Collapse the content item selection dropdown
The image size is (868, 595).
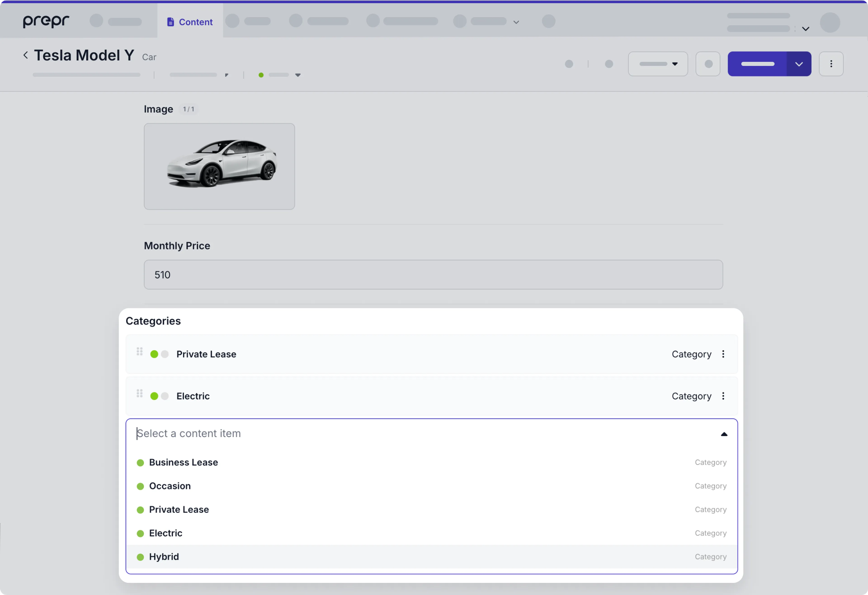tap(724, 434)
